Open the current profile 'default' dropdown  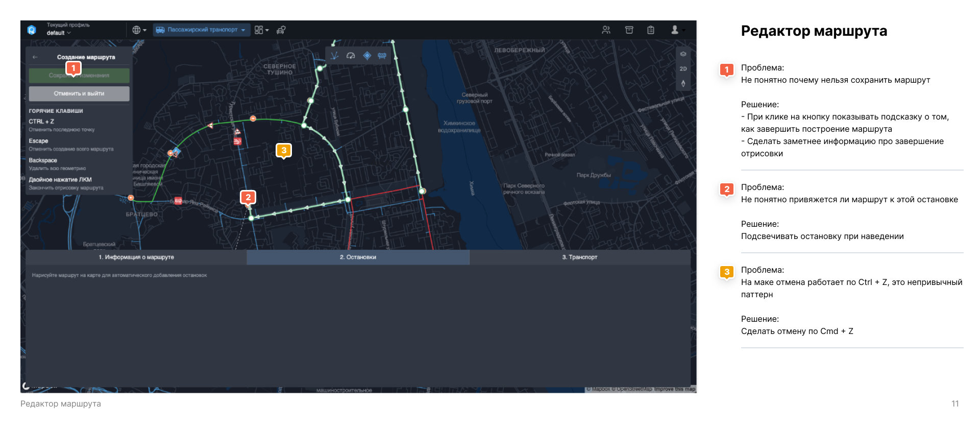coord(59,33)
